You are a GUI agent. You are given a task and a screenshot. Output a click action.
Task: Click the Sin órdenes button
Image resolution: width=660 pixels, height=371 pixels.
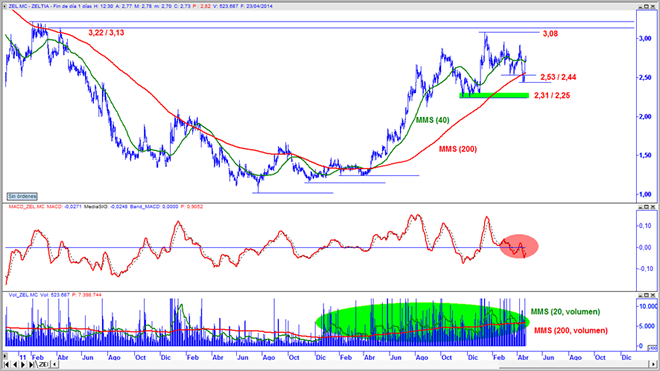coord(22,196)
